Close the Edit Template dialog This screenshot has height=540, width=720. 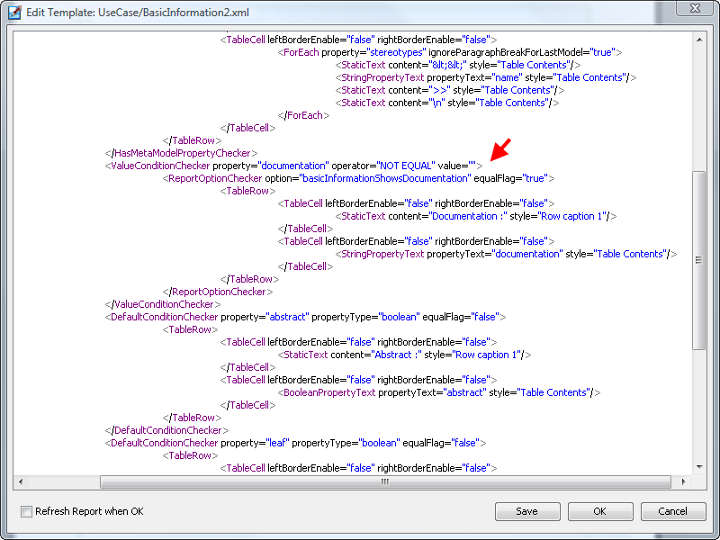pyautogui.click(x=695, y=8)
